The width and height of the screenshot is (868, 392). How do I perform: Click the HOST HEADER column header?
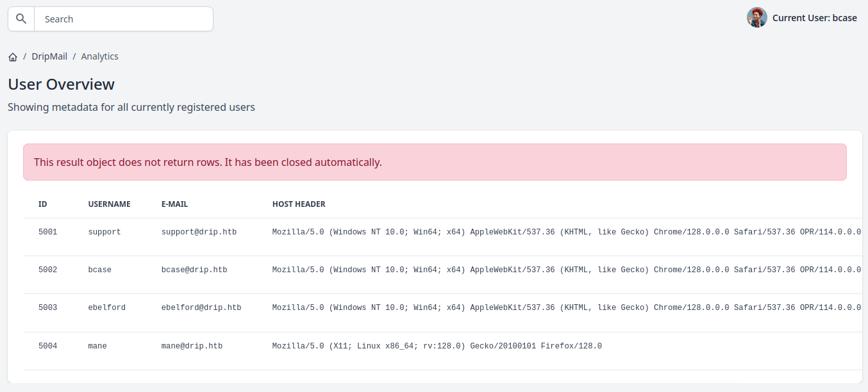pos(299,204)
